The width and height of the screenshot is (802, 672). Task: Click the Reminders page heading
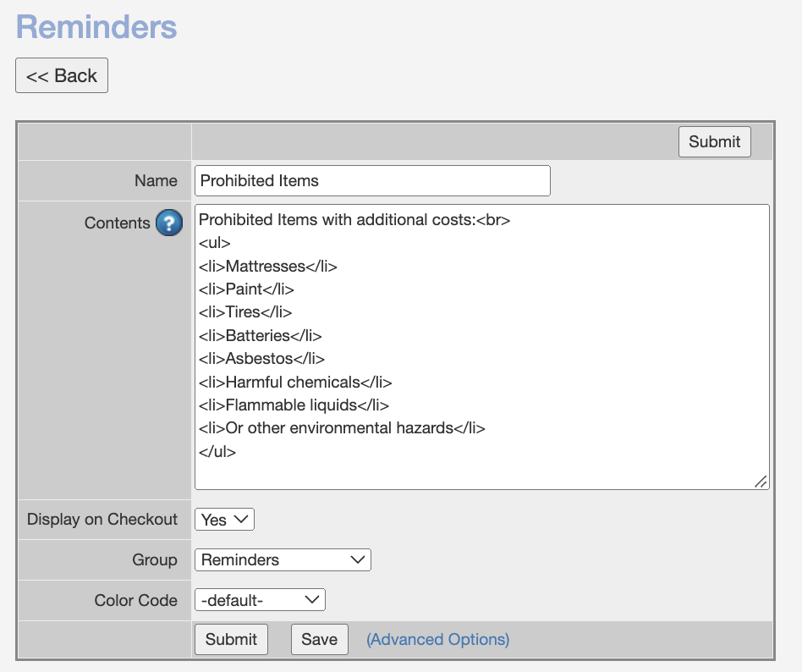[96, 27]
